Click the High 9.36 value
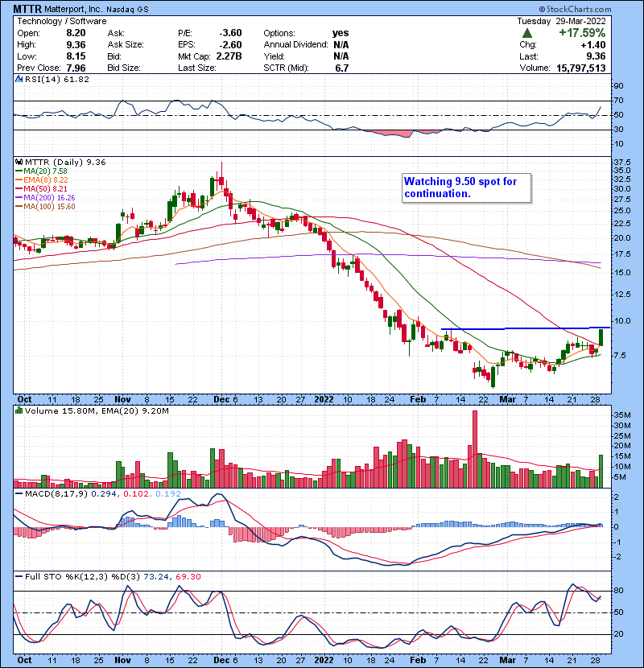Viewport: 644px width, 668px height. (76, 45)
